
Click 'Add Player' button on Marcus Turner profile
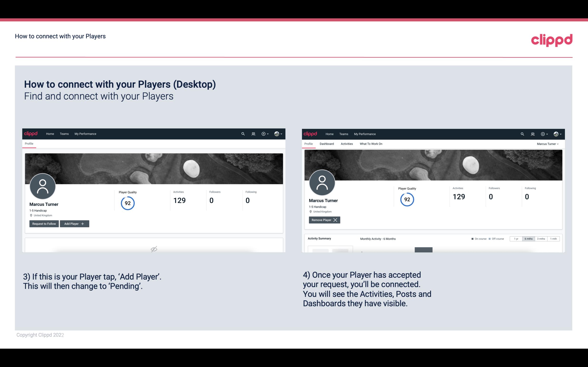(x=74, y=223)
